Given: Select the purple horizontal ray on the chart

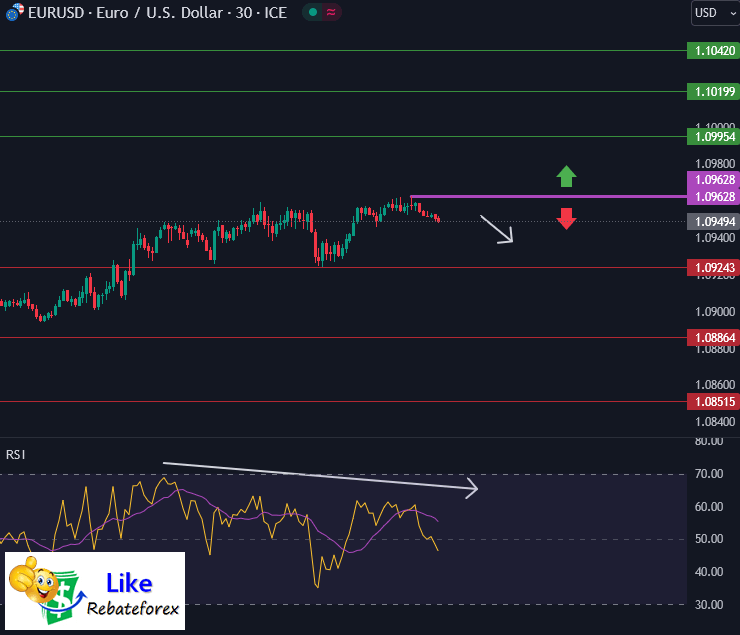Looking at the screenshot, I should pyautogui.click(x=548, y=196).
